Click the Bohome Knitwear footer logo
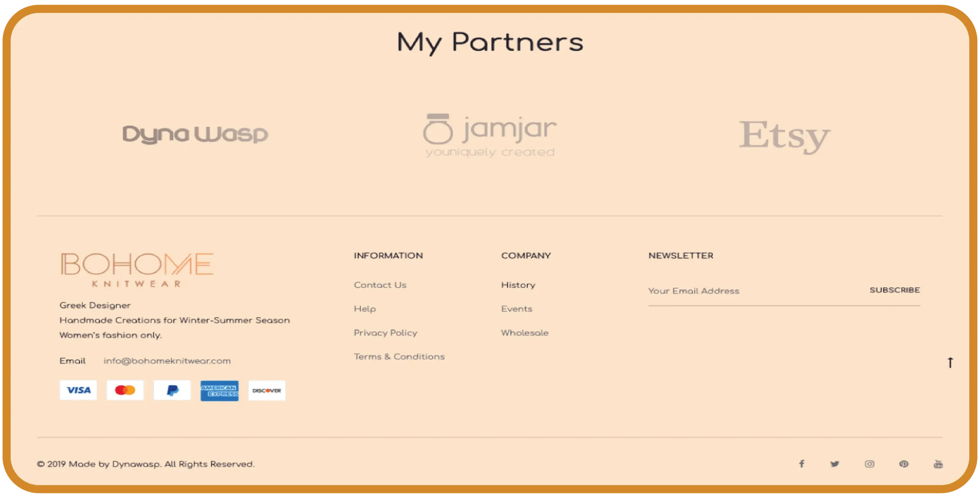Screen dimensions: 980x498 (137, 270)
